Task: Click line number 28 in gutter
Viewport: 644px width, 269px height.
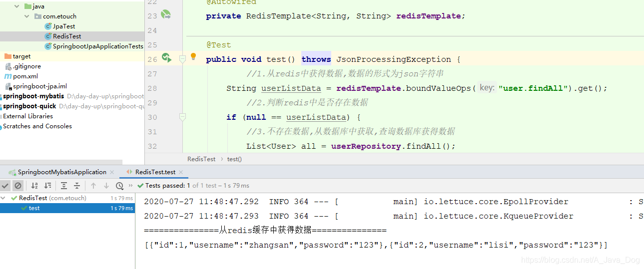Action: click(152, 88)
